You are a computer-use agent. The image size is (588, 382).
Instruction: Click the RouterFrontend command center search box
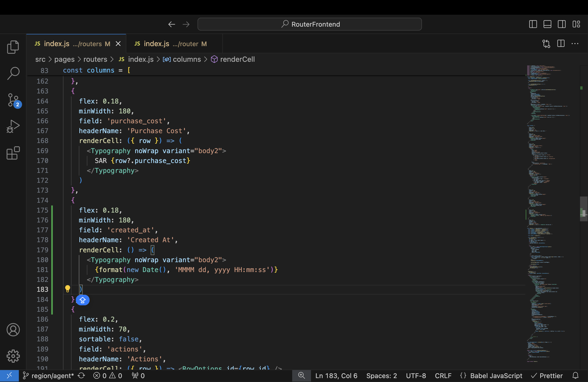[310, 24]
